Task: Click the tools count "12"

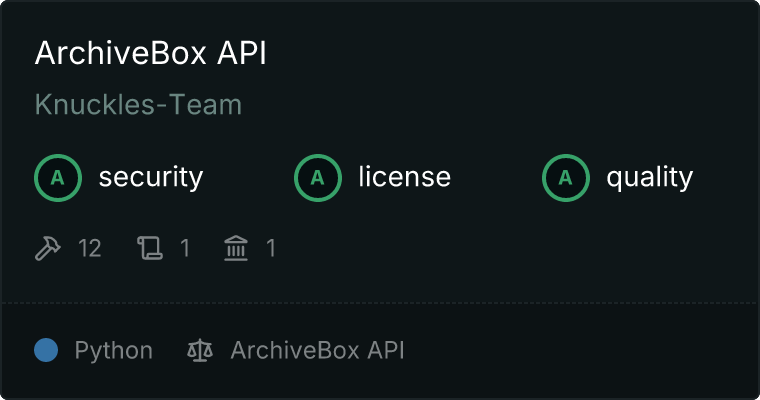Action: point(90,248)
